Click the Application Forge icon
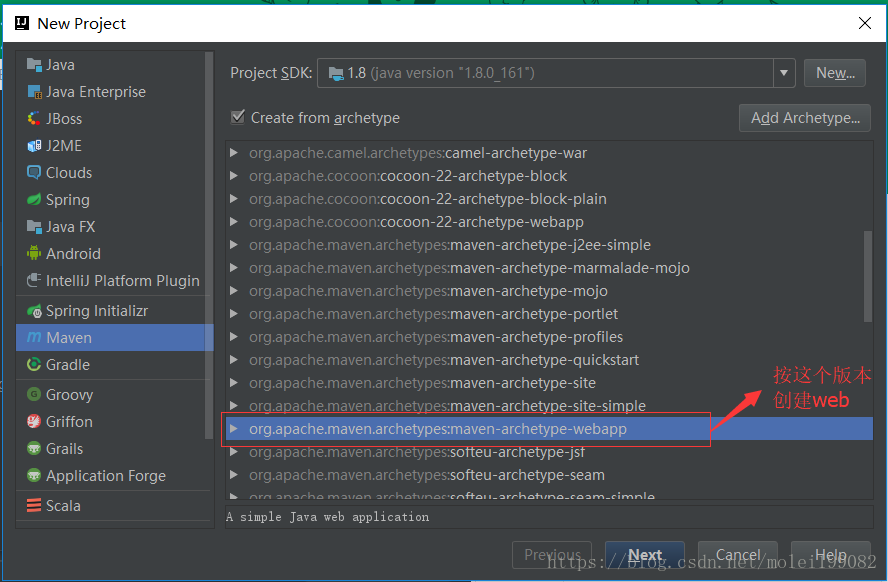The image size is (888, 582). pos(34,476)
